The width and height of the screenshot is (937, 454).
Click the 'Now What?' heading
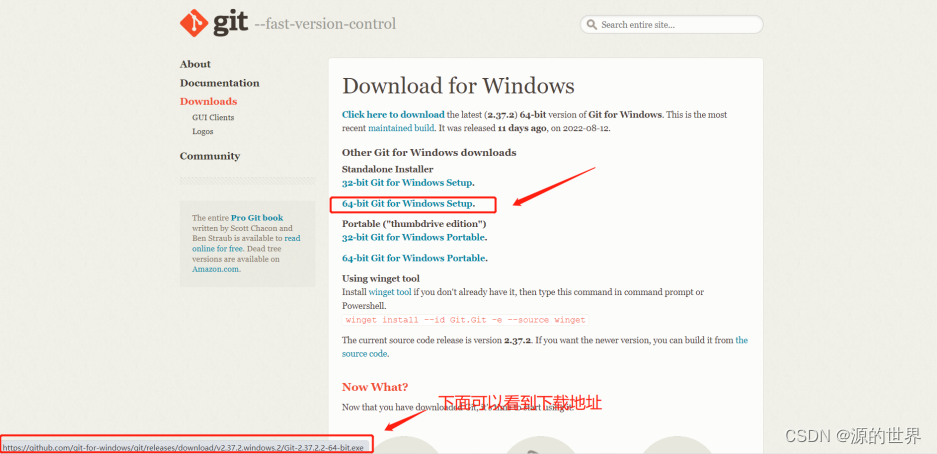coord(375,387)
